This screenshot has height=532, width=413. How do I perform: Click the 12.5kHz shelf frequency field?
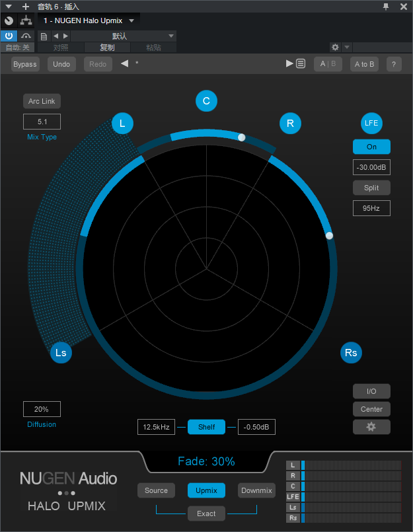pos(156,427)
